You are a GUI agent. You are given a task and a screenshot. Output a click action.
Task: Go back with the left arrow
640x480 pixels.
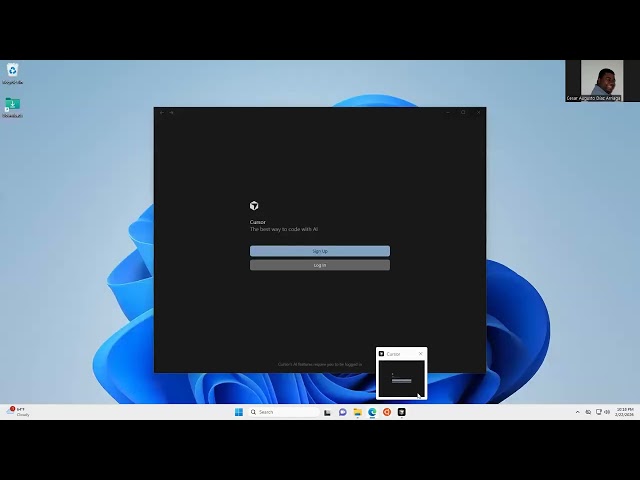click(x=162, y=112)
